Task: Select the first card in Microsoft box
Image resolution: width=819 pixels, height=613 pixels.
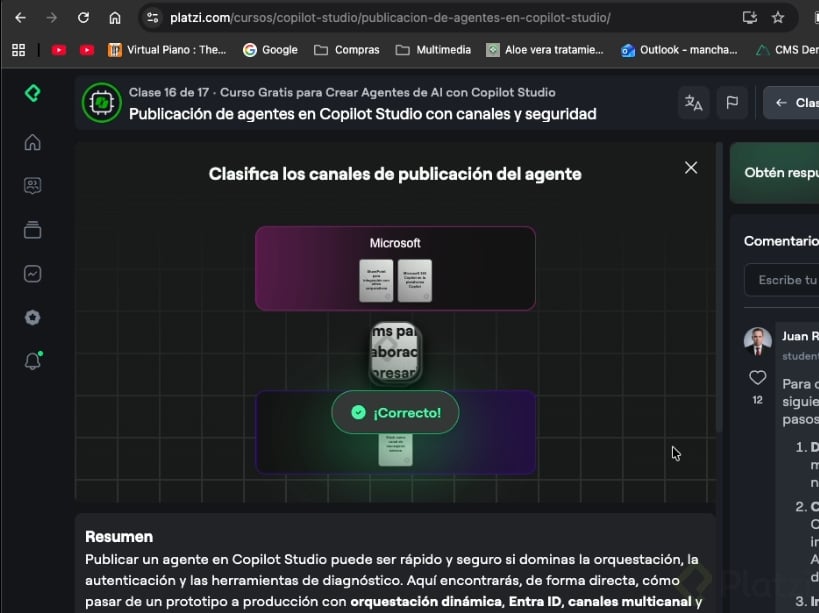Action: 376,281
